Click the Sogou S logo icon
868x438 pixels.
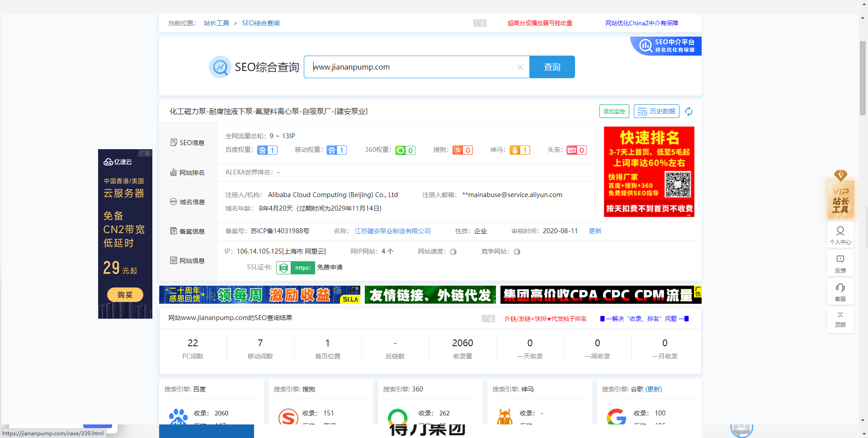(x=288, y=417)
